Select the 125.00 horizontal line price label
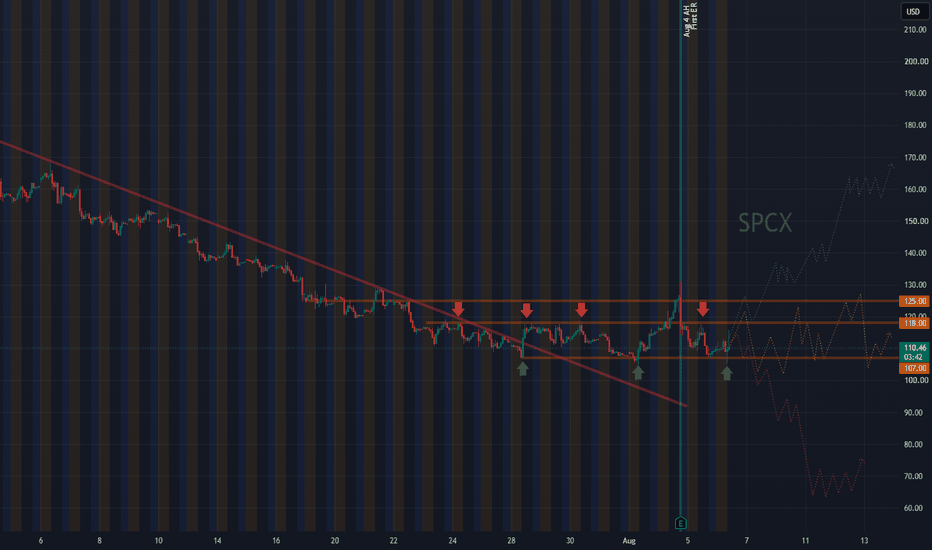The width and height of the screenshot is (932, 550). pos(914,301)
